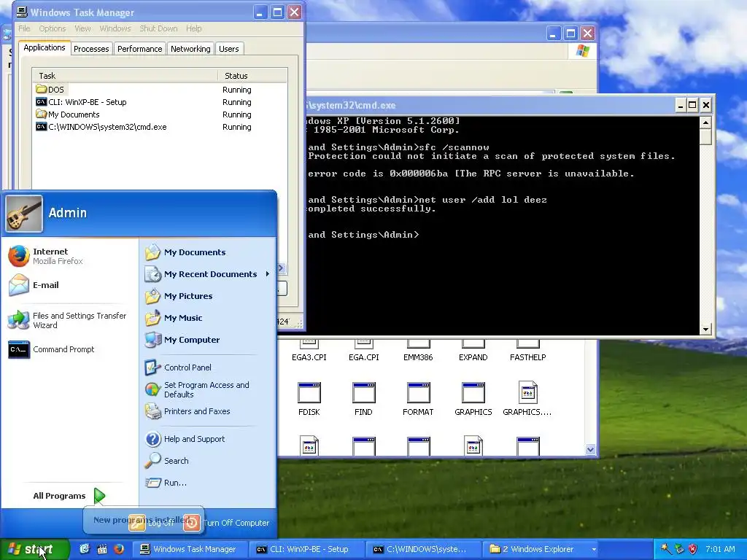Image resolution: width=747 pixels, height=560 pixels.
Task: Click the 7:01 AM clock
Action: (720, 550)
